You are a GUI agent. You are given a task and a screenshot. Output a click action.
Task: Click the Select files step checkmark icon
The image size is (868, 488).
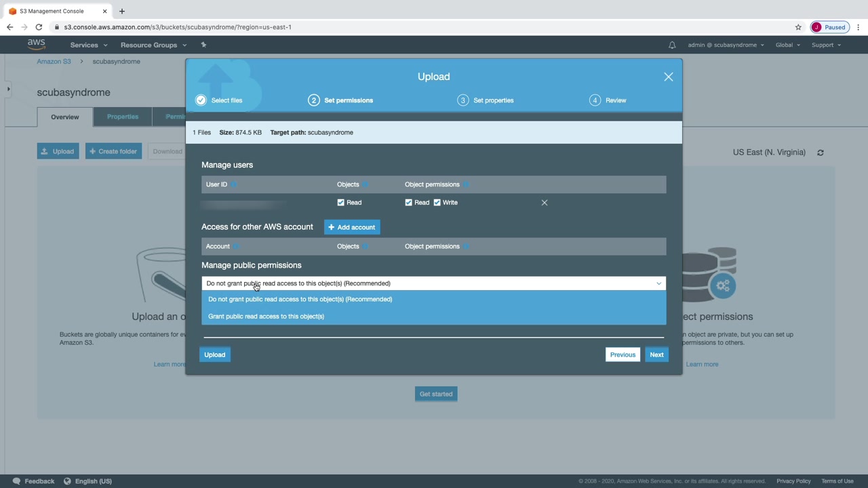coord(201,100)
